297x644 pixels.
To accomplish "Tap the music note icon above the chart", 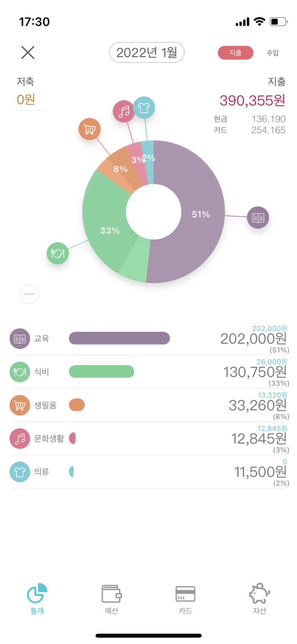I will 124,111.
